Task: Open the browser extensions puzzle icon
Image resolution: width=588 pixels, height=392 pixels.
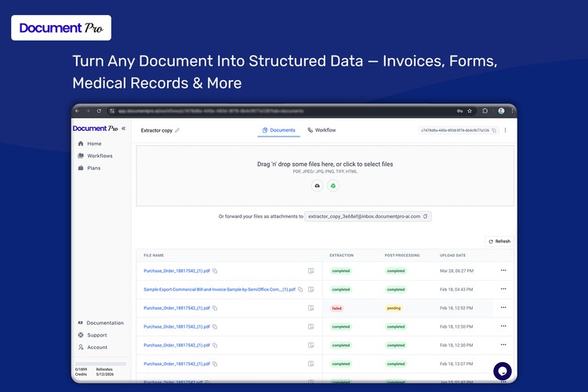Action: point(485,111)
